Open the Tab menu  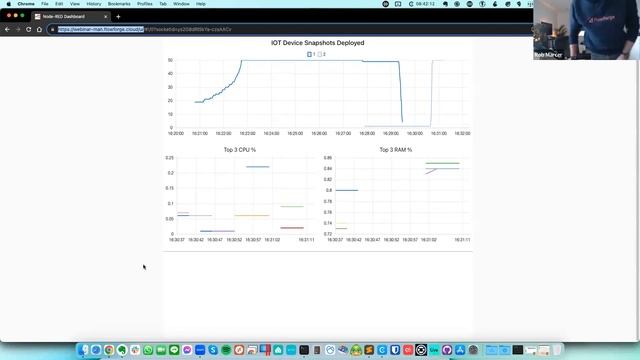163,4
